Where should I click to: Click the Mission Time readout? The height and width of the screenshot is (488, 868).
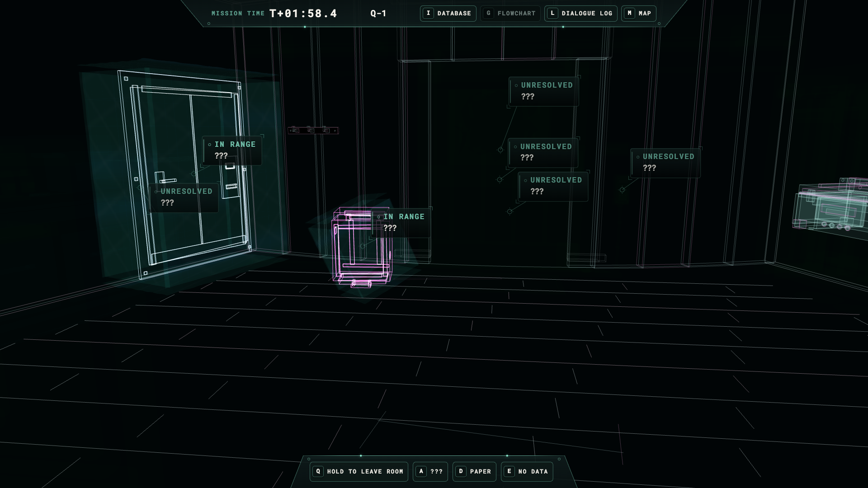point(274,14)
